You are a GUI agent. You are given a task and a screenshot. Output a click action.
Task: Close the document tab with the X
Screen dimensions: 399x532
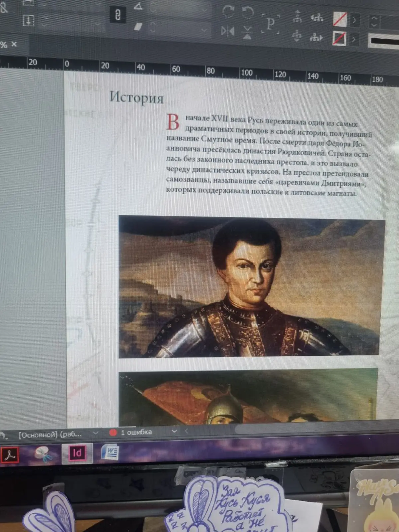(x=14, y=44)
